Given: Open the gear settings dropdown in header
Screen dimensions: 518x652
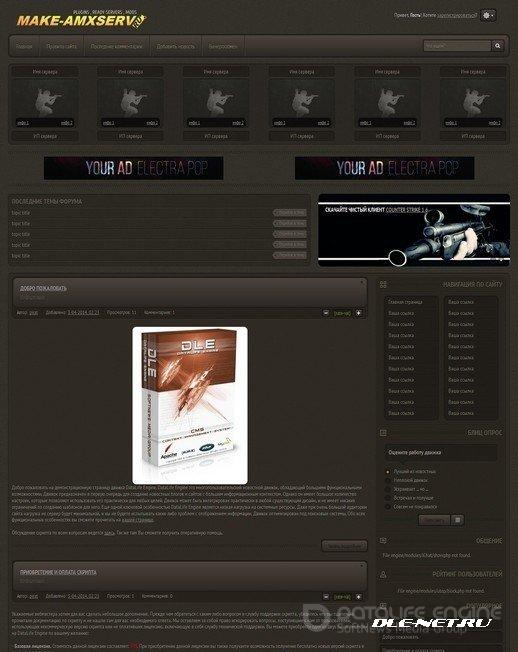Looking at the screenshot, I should 488,15.
